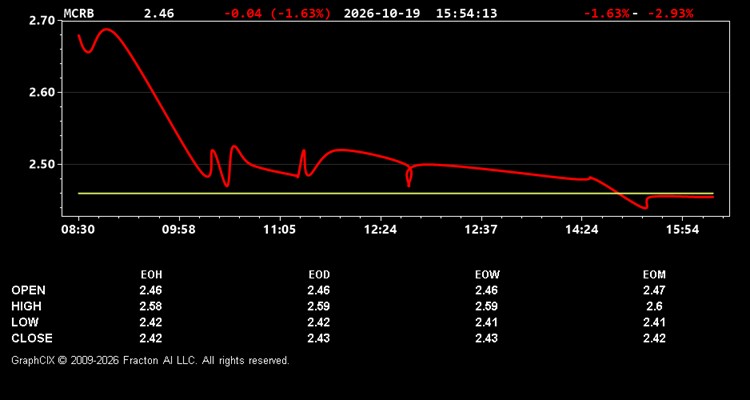Click the LOW row label
This screenshot has width=750, height=400.
pyautogui.click(x=25, y=322)
